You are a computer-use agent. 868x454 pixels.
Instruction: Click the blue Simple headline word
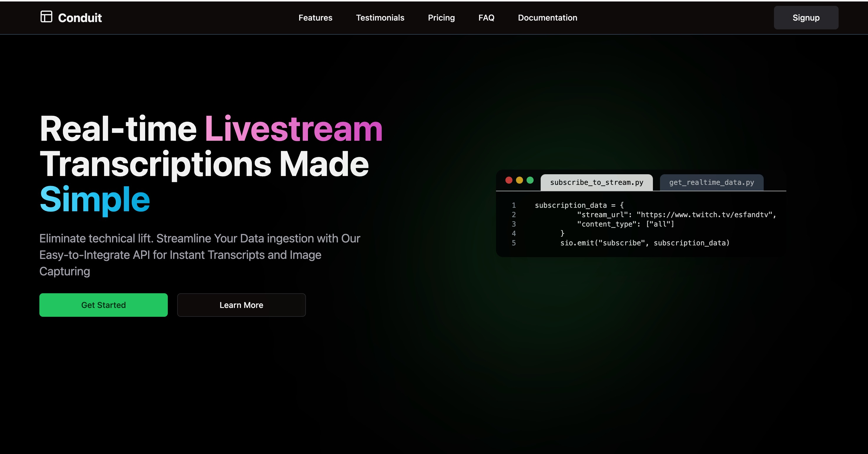click(x=95, y=200)
